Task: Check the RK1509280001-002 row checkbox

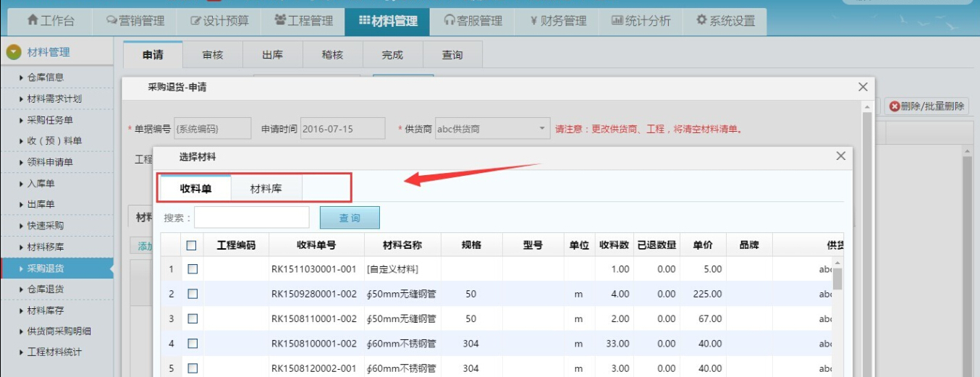Action: 193,294
